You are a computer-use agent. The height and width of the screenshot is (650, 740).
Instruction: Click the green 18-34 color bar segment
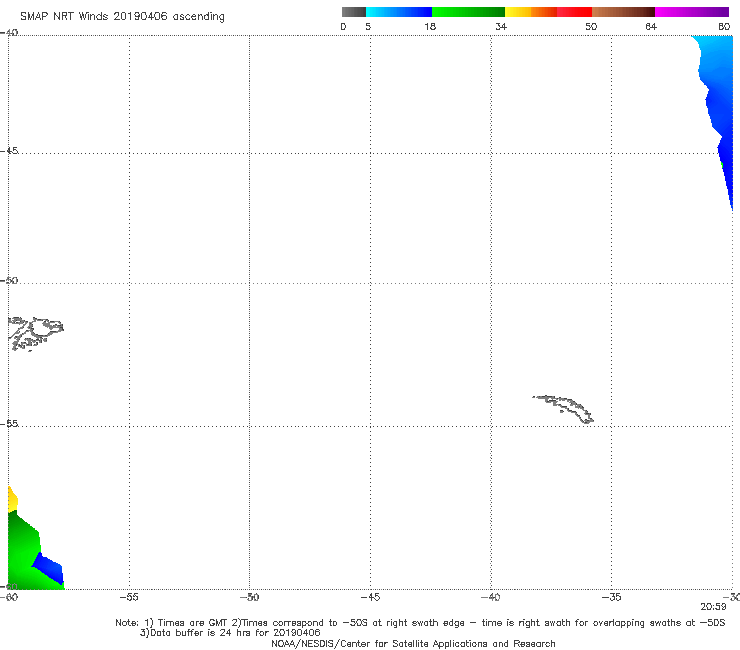click(468, 12)
